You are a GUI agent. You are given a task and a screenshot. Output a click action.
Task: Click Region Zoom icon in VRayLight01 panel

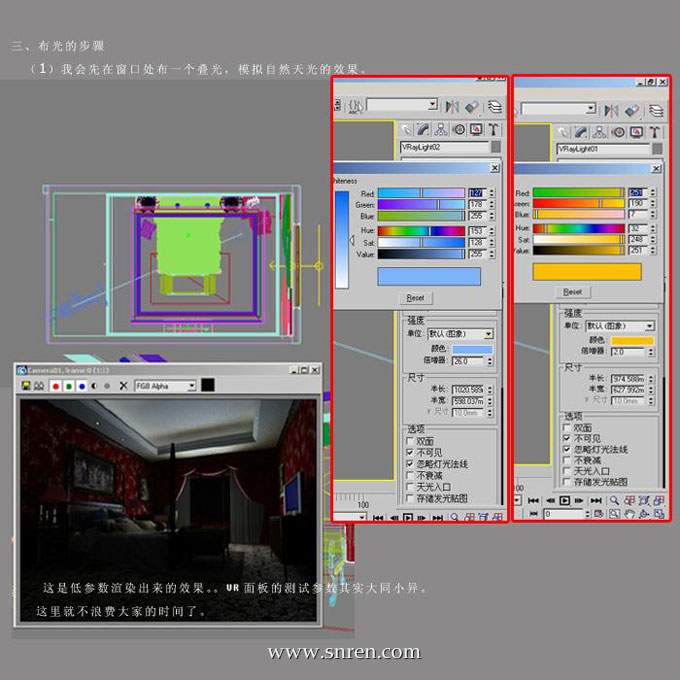pyautogui.click(x=614, y=514)
